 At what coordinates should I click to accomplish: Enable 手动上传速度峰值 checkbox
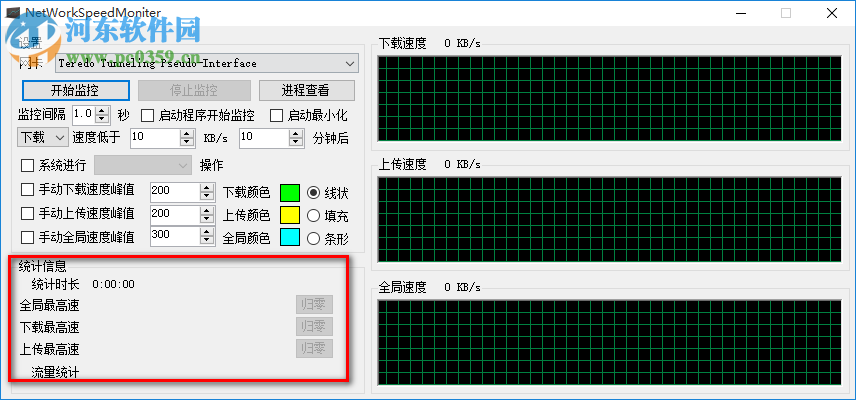point(27,213)
